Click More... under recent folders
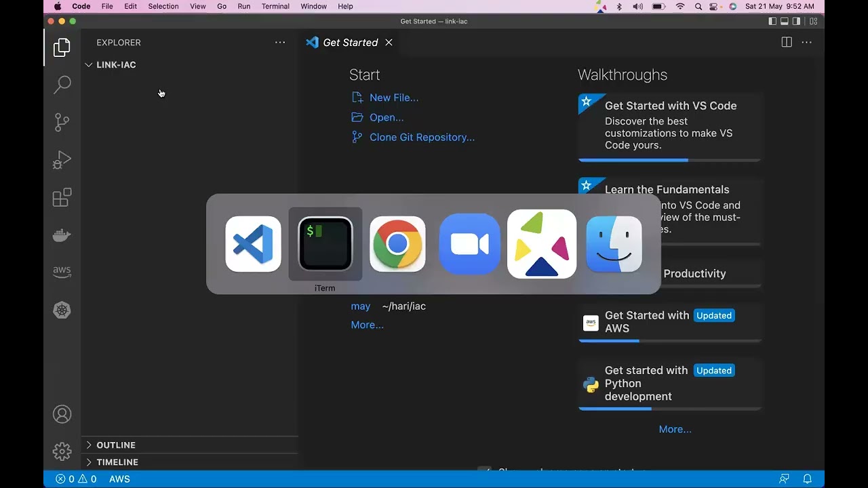Screen dimensions: 868x488 coord(367,325)
